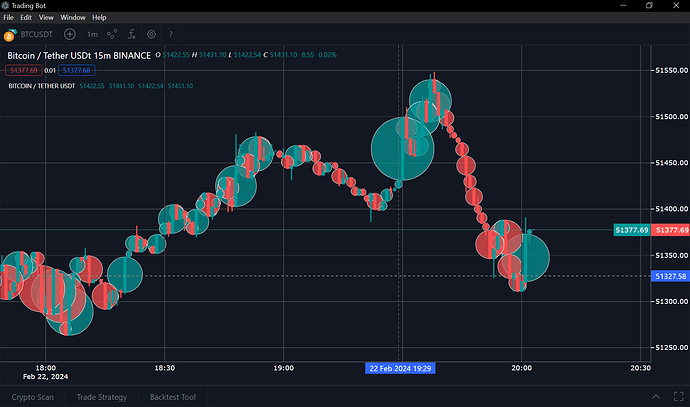The width and height of the screenshot is (690, 407).
Task: Expand the bottom panel with chevron
Action: click(x=656, y=396)
